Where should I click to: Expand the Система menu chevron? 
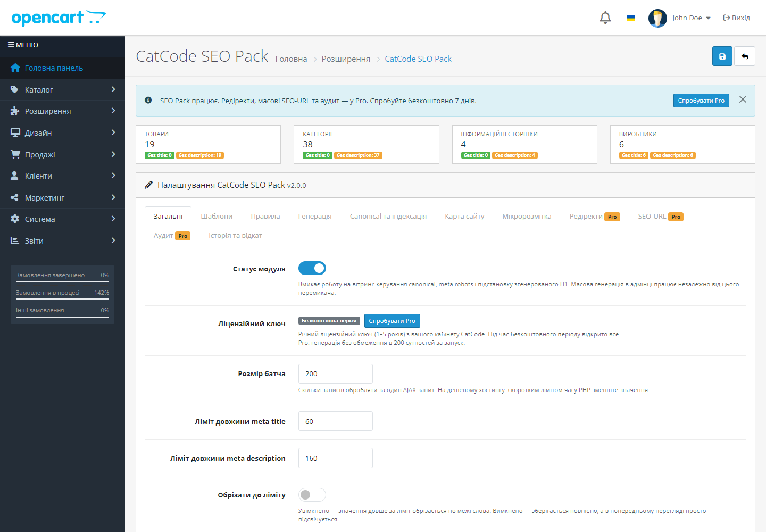[x=113, y=219]
